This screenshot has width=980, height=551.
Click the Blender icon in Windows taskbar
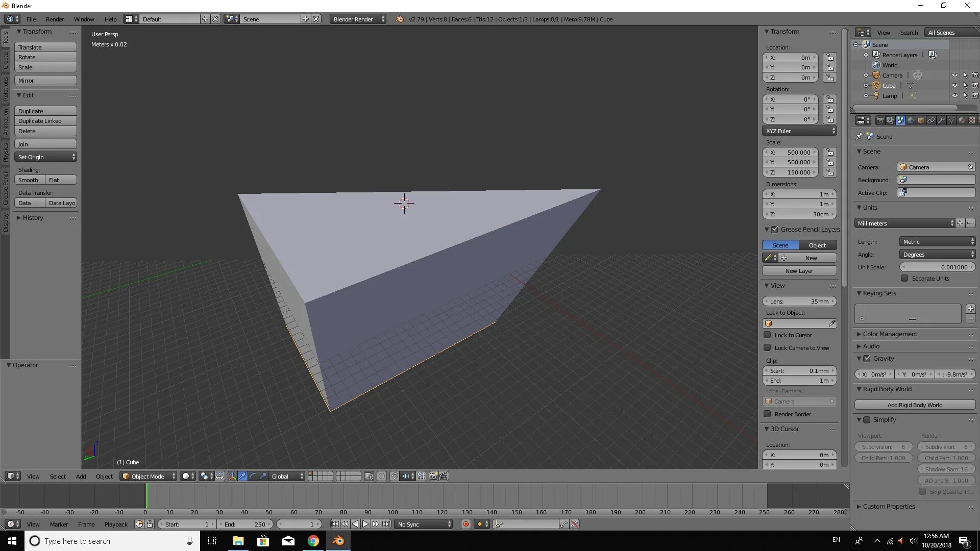(x=338, y=541)
